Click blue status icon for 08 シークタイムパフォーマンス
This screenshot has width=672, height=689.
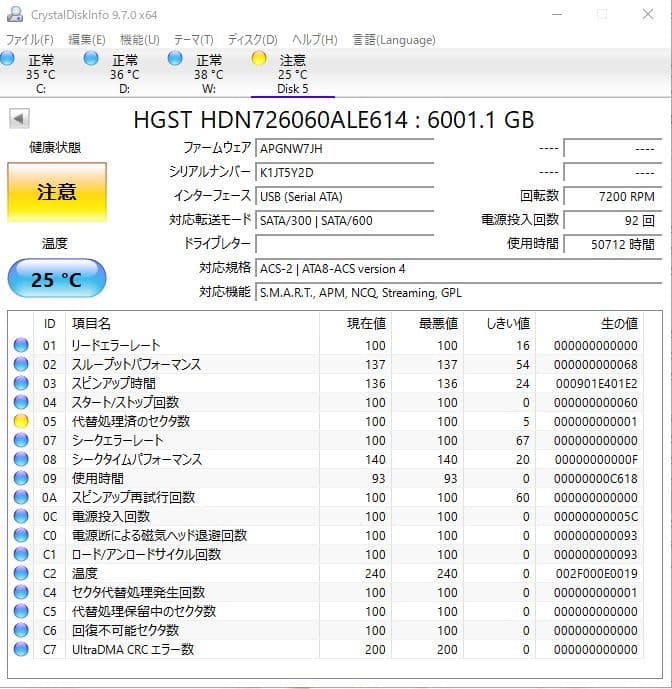(x=21, y=459)
